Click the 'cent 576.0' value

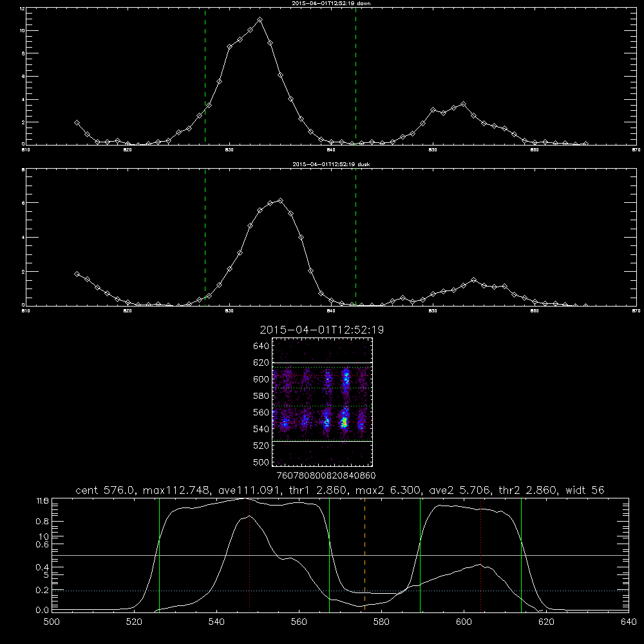[x=106, y=490]
